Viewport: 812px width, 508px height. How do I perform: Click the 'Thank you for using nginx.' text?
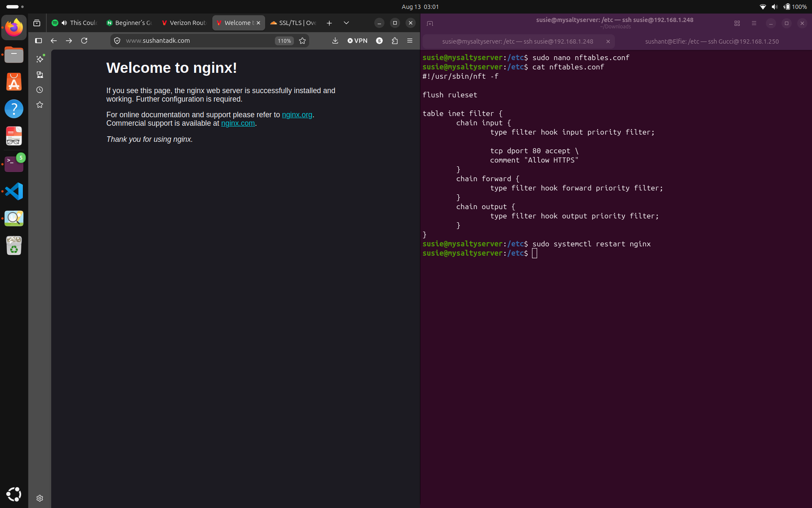click(150, 139)
